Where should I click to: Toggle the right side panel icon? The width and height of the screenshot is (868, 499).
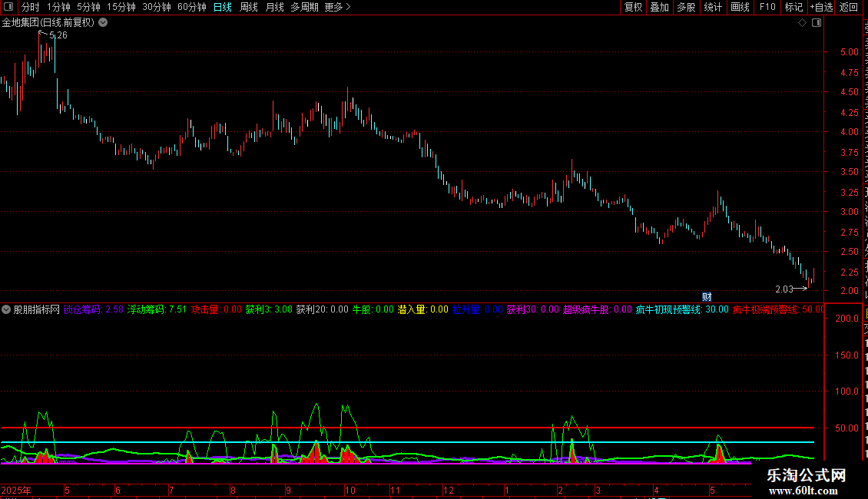[817, 23]
